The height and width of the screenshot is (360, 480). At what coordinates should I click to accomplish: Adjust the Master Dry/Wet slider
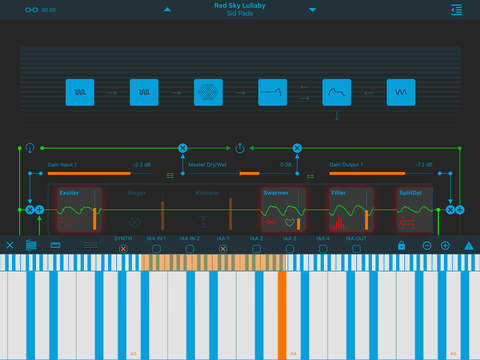point(240,173)
